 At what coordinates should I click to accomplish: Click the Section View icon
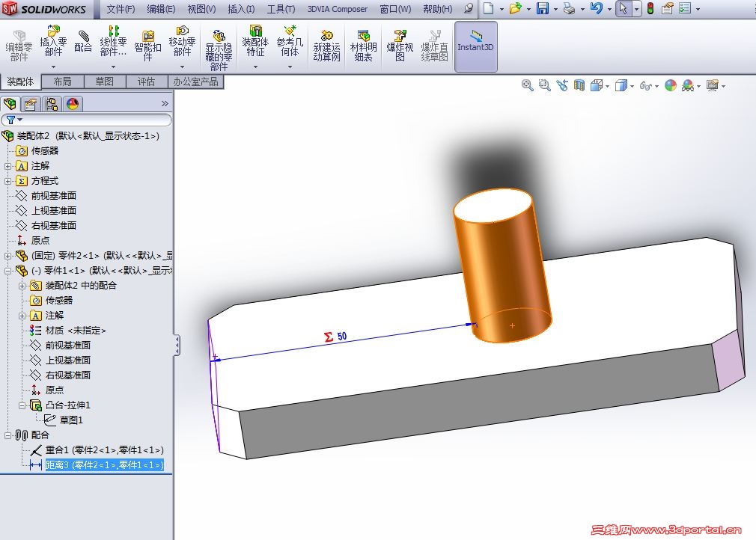point(579,85)
